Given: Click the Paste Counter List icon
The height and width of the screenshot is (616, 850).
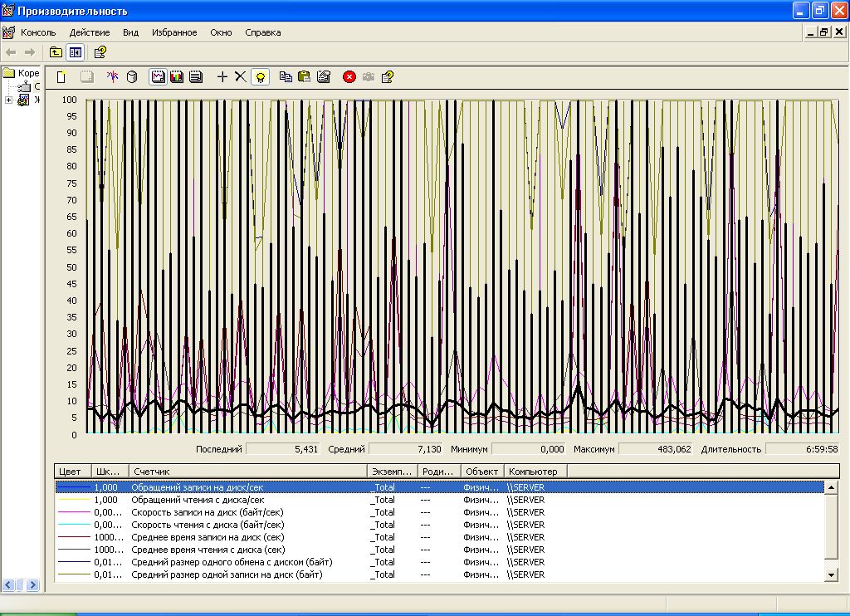Looking at the screenshot, I should pos(304,77).
